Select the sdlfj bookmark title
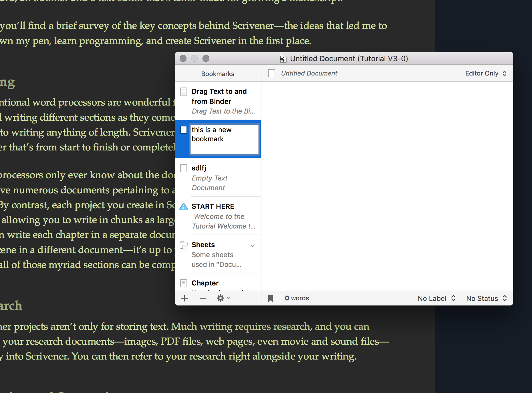The width and height of the screenshot is (532, 393). click(x=199, y=168)
